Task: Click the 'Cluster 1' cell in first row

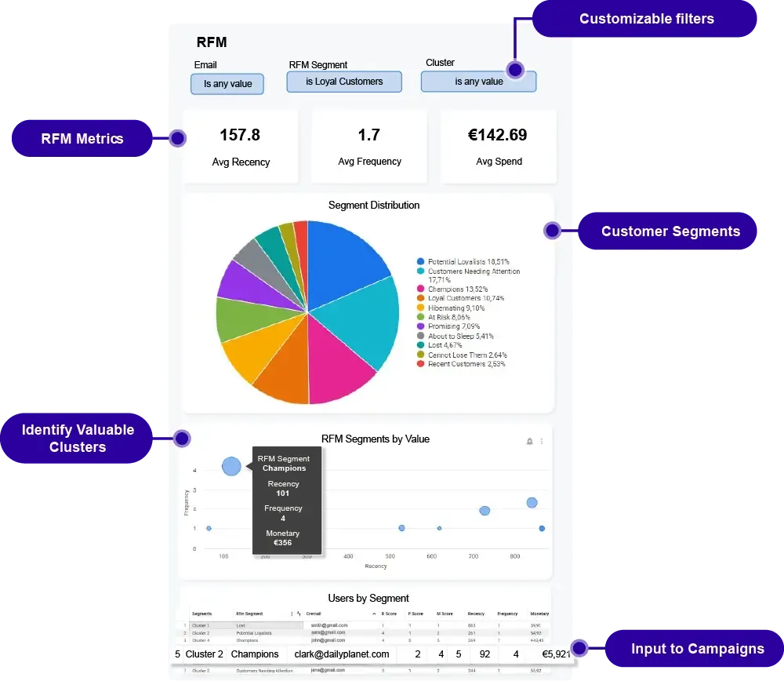Action: 201,625
